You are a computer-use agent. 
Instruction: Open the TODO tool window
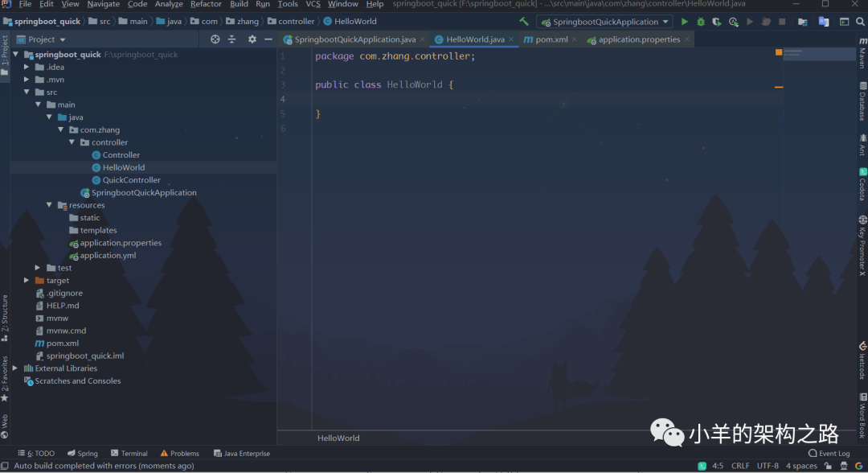[x=36, y=453]
